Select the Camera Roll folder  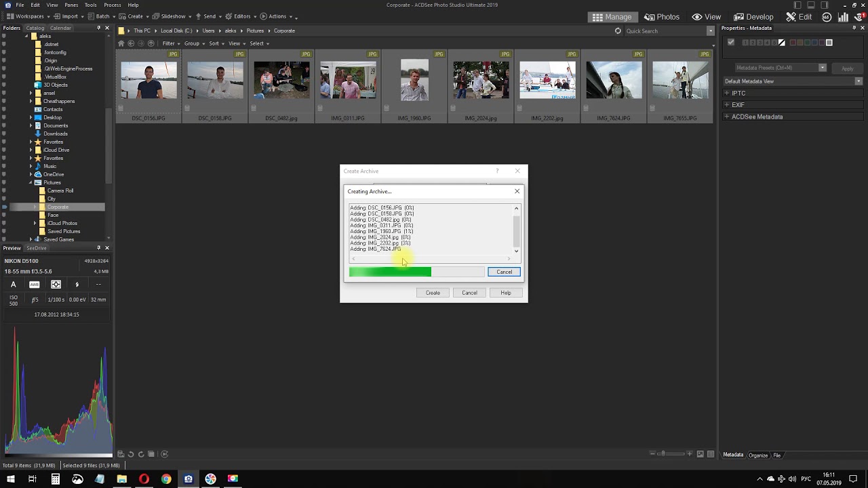(x=60, y=190)
